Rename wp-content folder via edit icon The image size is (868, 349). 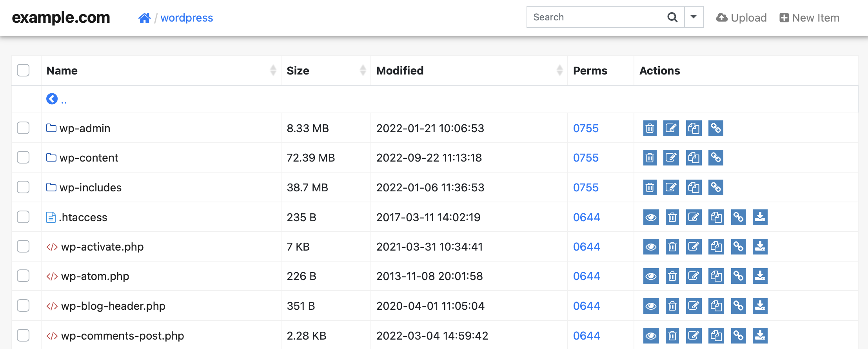(x=671, y=158)
